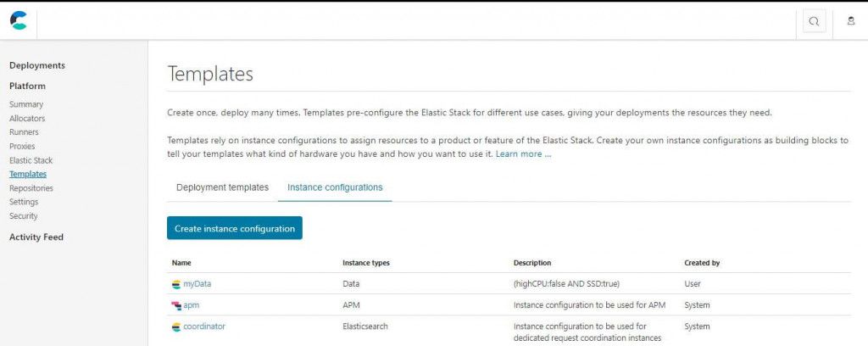The height and width of the screenshot is (346, 868).
Task: Click System in the coordinator row
Action: pos(697,326)
